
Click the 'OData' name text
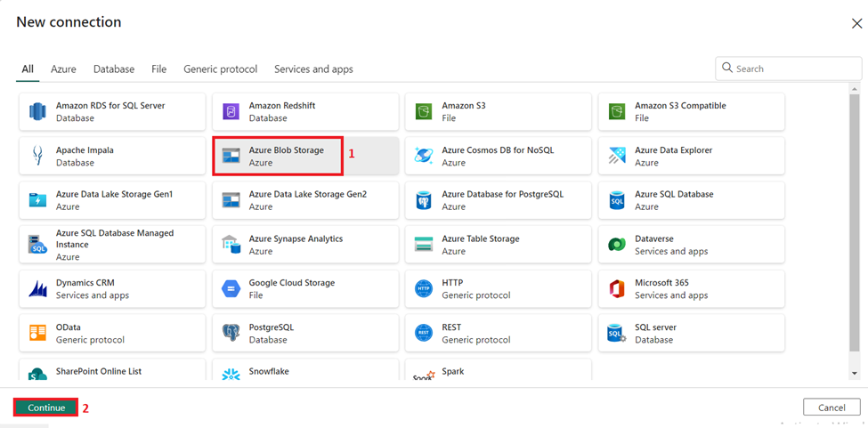coord(68,327)
